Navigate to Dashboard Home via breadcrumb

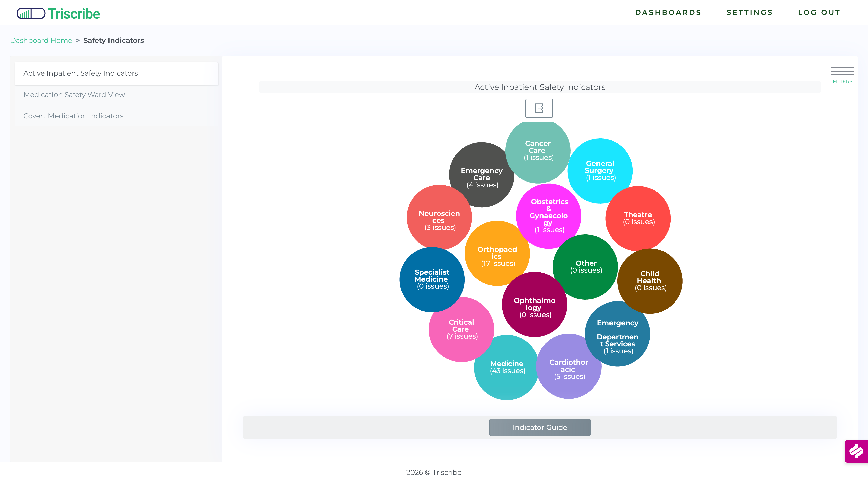coord(41,40)
